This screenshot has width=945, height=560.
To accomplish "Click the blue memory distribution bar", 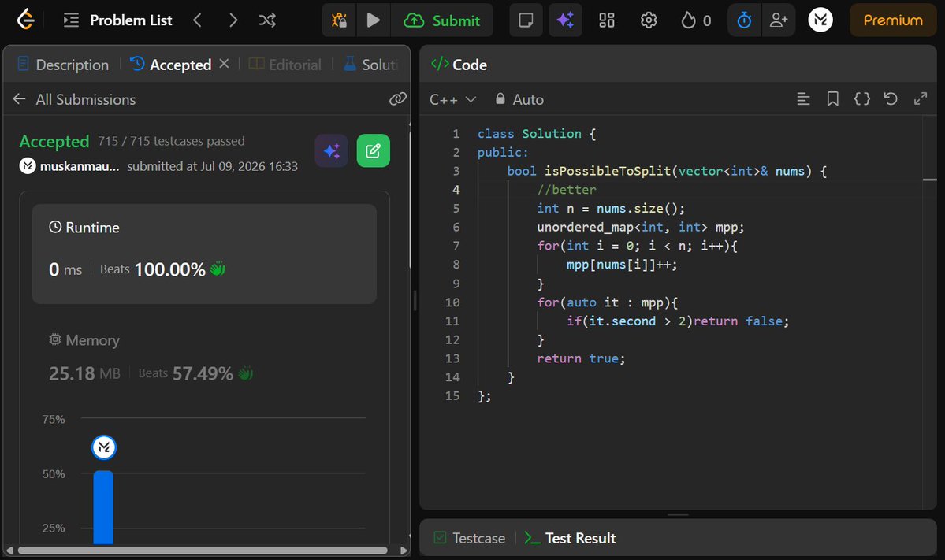I will [103, 507].
